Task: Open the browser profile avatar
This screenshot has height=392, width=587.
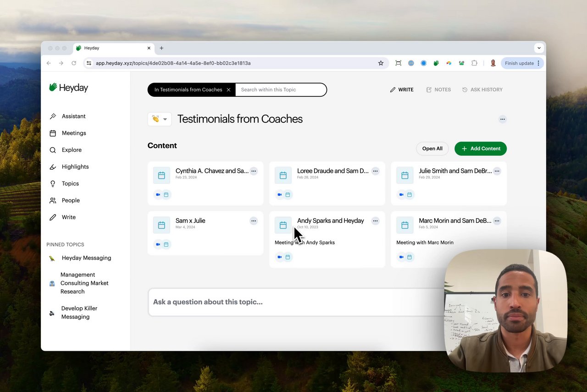Action: [493, 63]
